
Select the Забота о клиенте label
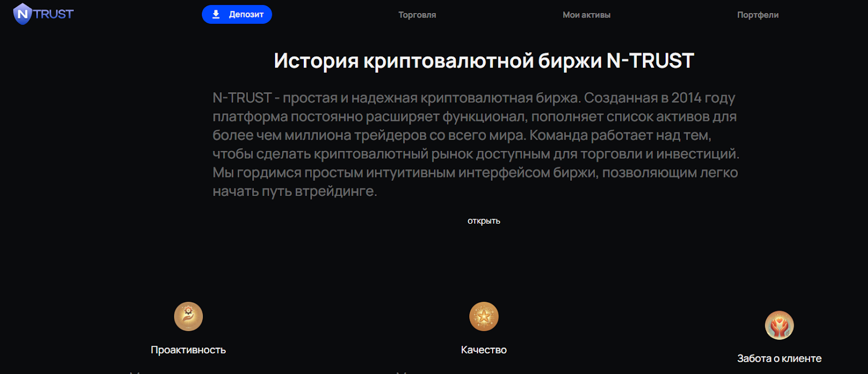(779, 359)
